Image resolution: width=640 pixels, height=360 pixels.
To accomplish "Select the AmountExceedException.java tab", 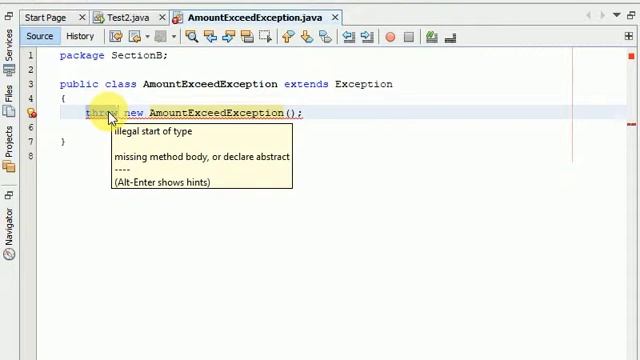I will [255, 18].
